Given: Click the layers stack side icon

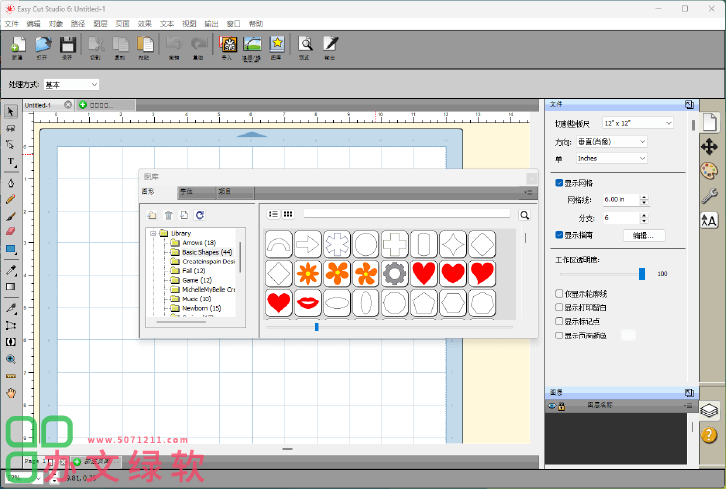Looking at the screenshot, I should click(709, 410).
